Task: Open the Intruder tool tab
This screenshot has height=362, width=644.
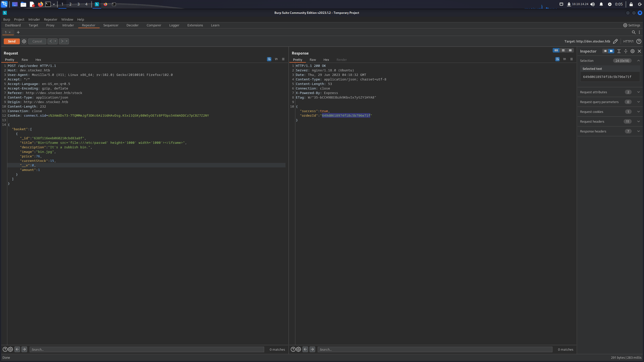Action: pyautogui.click(x=68, y=25)
